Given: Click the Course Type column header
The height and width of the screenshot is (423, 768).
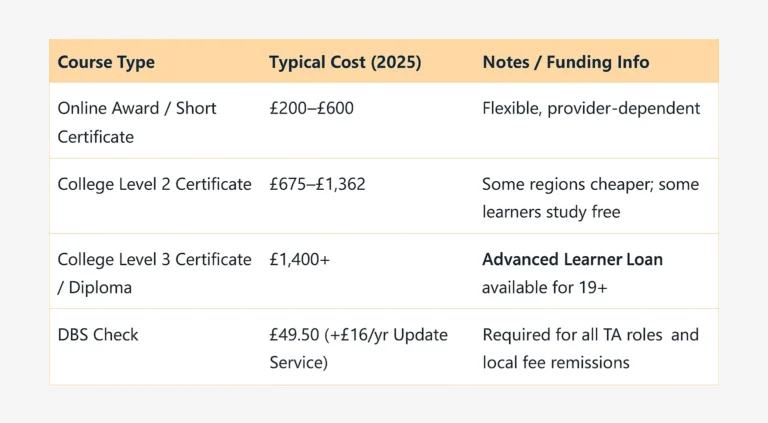Looking at the screenshot, I should point(106,62).
